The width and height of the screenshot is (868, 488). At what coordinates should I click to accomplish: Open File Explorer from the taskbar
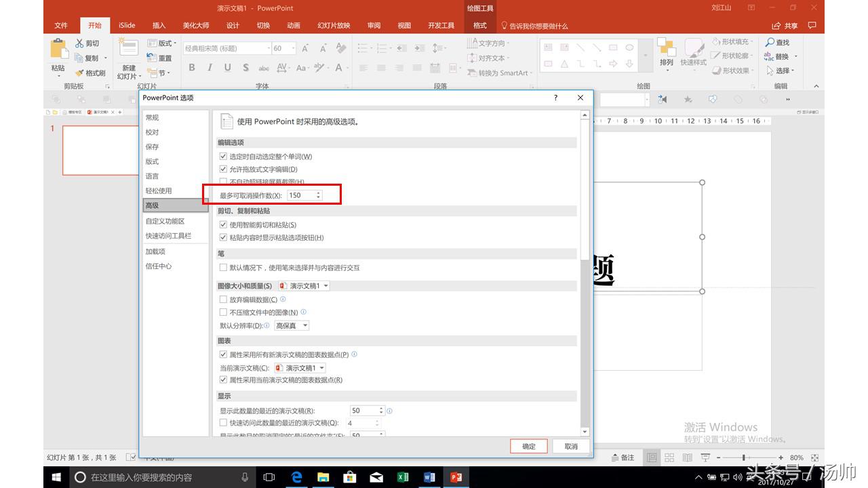coord(323,477)
